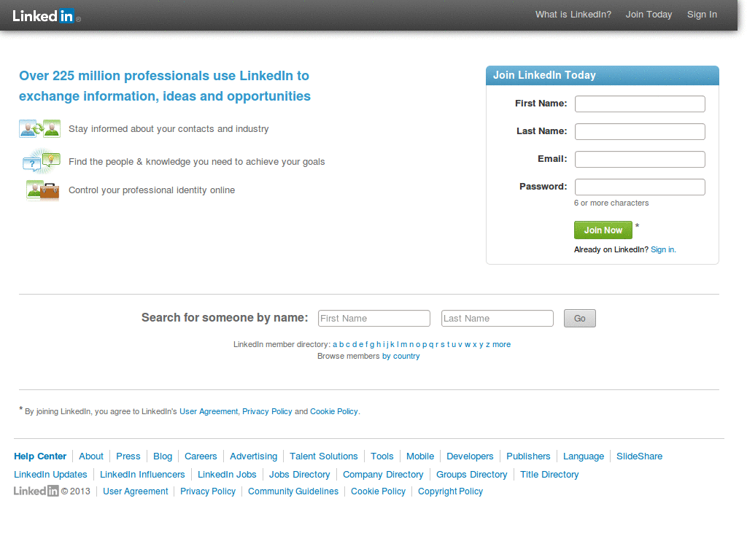
Task: Open member directory letter m
Action: [404, 344]
